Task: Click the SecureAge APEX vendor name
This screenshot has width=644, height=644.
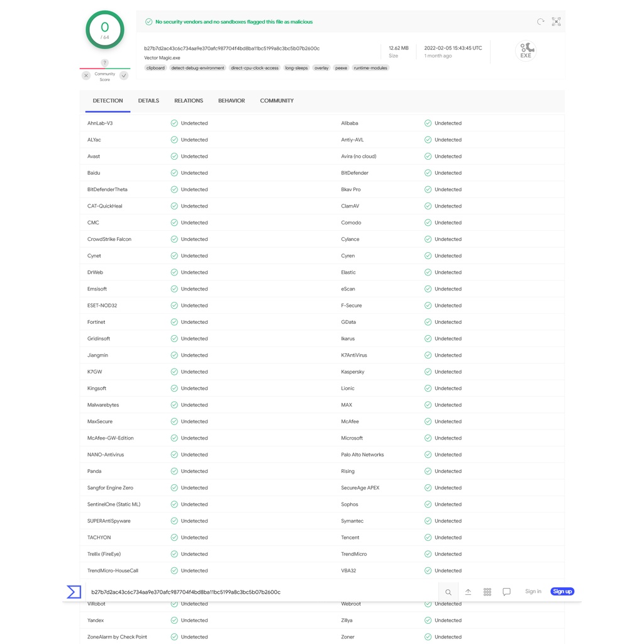Action: (360, 488)
